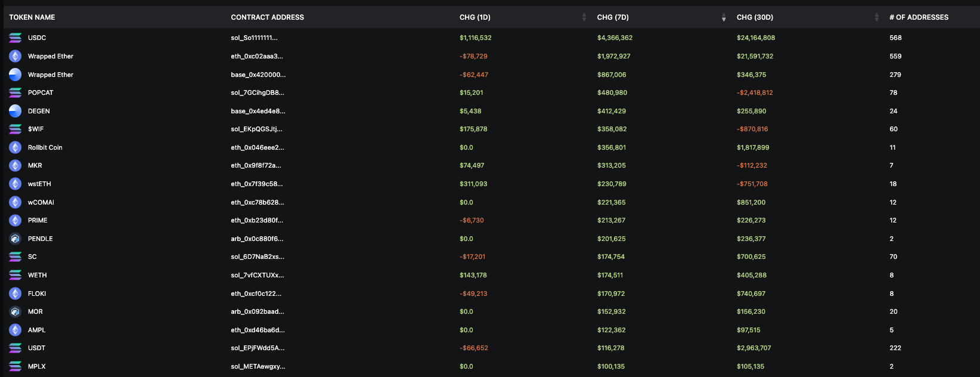The height and width of the screenshot is (377, 980).
Task: Click the Base chain icon beside DEGEN
Action: pyautogui.click(x=15, y=111)
